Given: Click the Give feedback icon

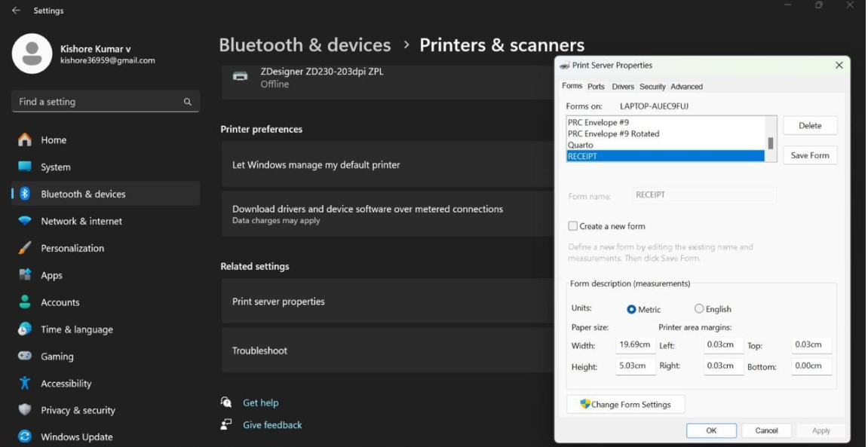Looking at the screenshot, I should (x=225, y=424).
